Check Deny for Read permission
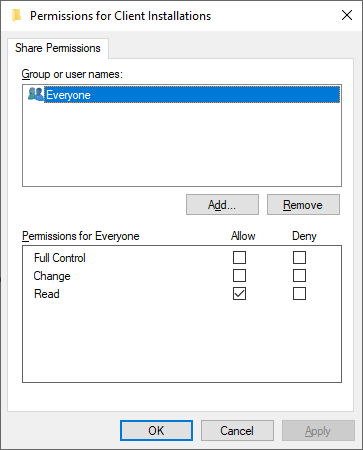 point(299,294)
